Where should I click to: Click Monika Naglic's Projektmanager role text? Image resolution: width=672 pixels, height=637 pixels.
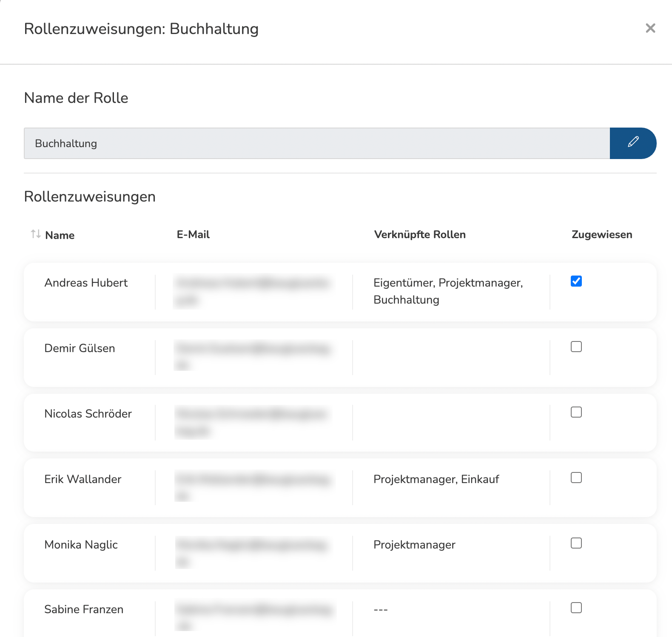coord(414,545)
